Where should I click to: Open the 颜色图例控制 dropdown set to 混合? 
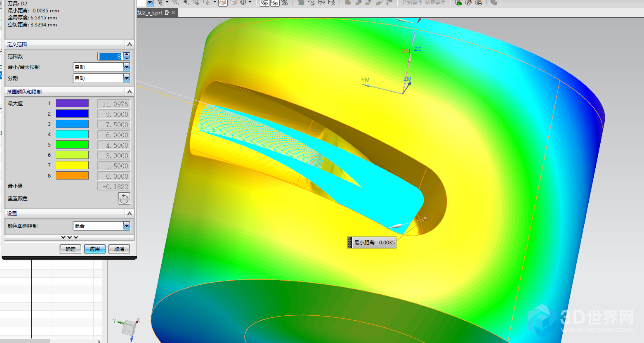127,226
